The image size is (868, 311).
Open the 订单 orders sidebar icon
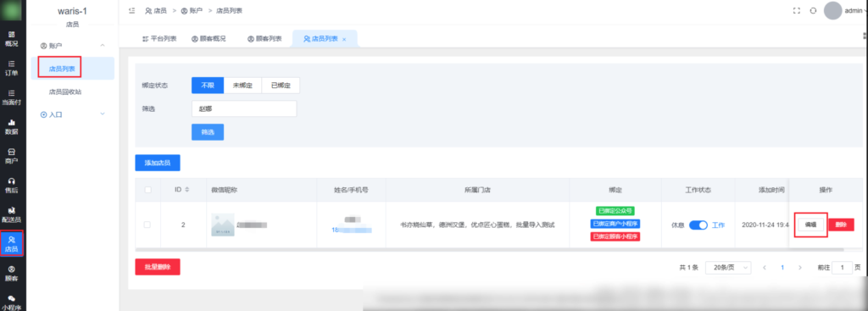[11, 68]
